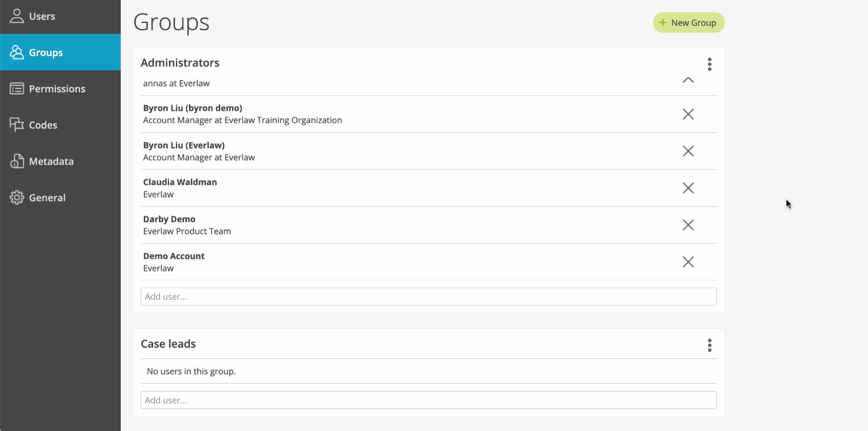Remove Byron Liu (byron demo) from Administrators
Viewport: 868px width, 431px height.
(x=688, y=114)
